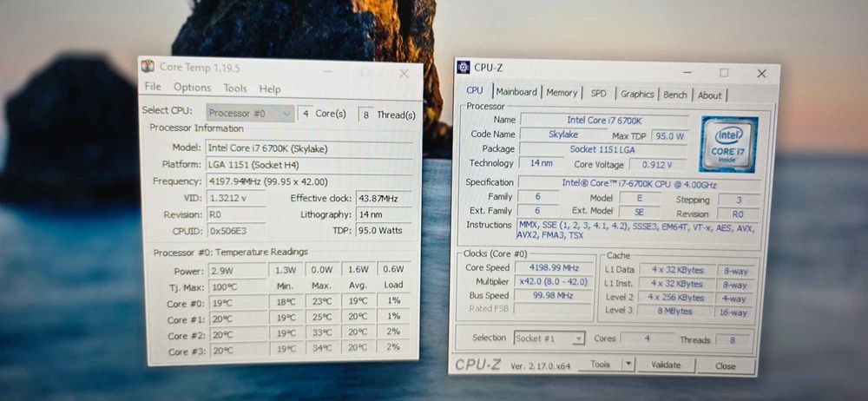
Task: Expand the Tools dropdown arrow in CPU-Z
Action: click(628, 365)
